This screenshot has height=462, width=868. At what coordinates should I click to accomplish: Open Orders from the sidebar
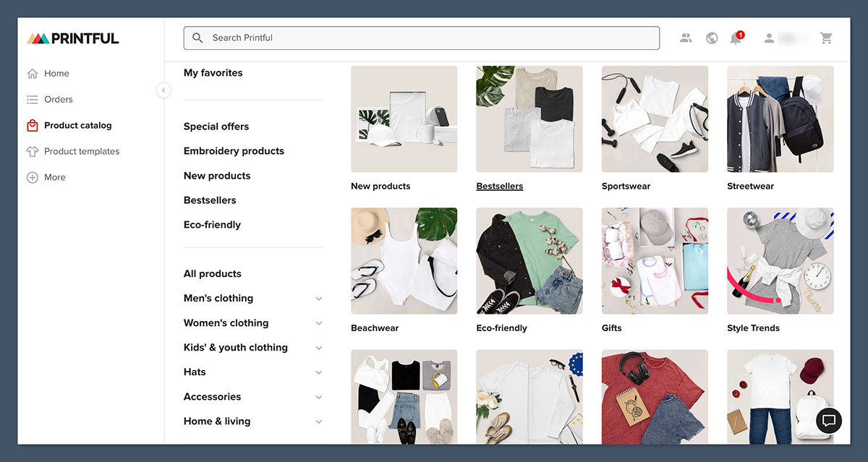click(x=57, y=99)
